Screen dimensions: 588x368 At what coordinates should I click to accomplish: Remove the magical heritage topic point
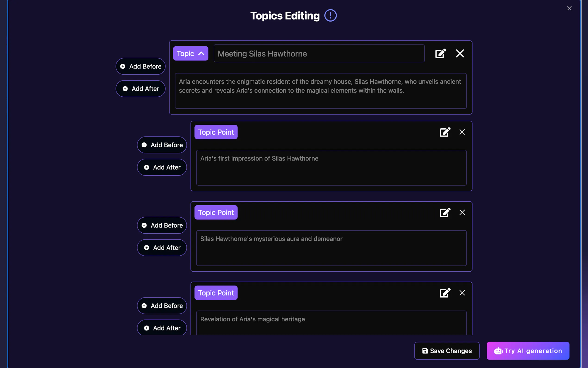(462, 293)
